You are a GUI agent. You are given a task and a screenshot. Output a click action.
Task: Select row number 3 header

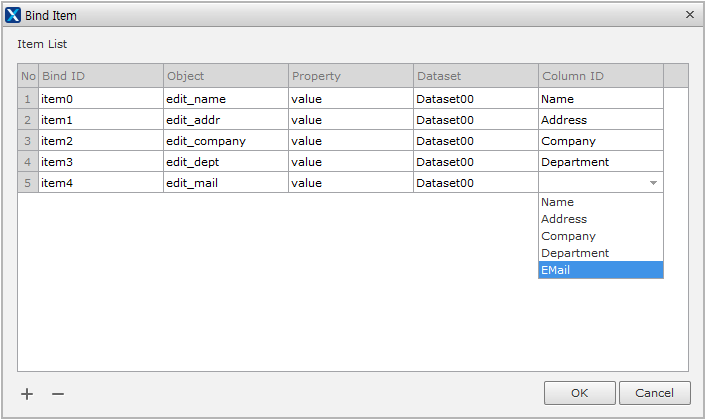pyautogui.click(x=28, y=141)
